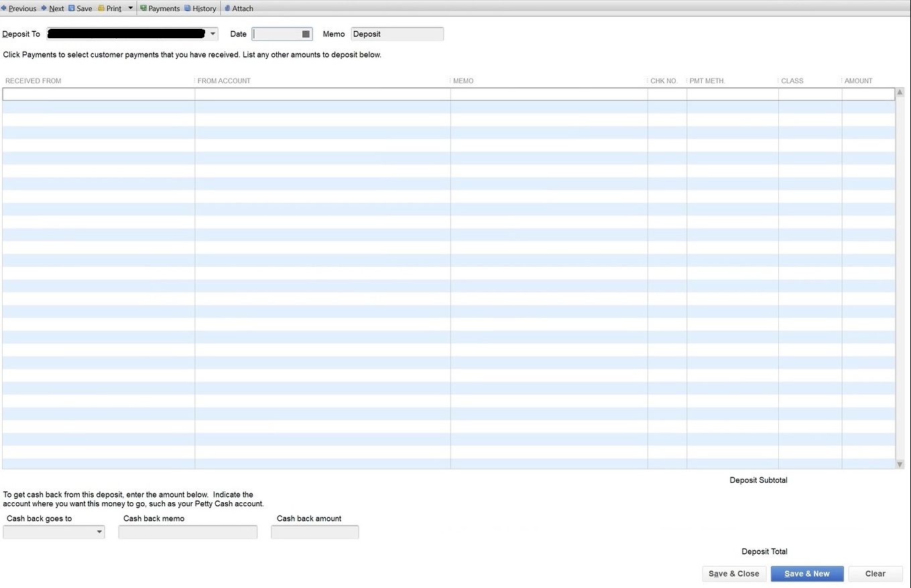This screenshot has width=911, height=588.
Task: Click Save in the top toolbar
Action: click(x=80, y=9)
